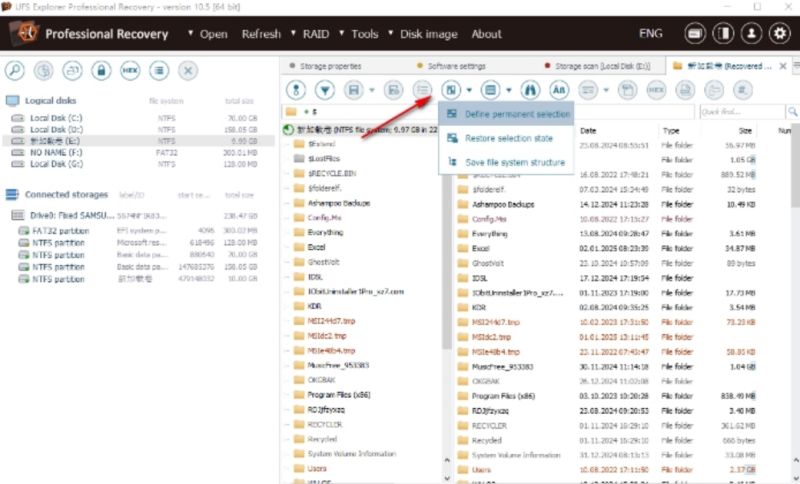Click the first floppy-disk save icon in explorer toolbar
This screenshot has height=484, width=800.
point(353,90)
